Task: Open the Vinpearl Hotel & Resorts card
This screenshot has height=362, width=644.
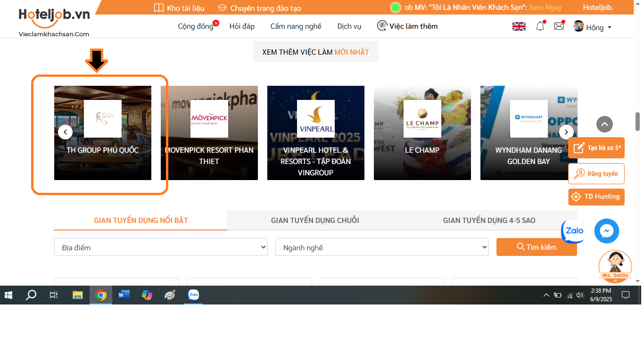Action: (x=316, y=133)
